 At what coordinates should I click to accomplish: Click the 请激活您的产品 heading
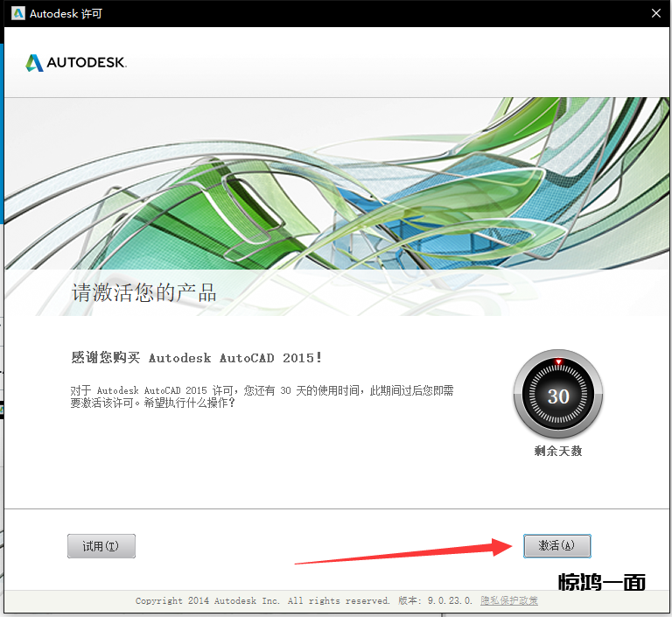[x=144, y=293]
